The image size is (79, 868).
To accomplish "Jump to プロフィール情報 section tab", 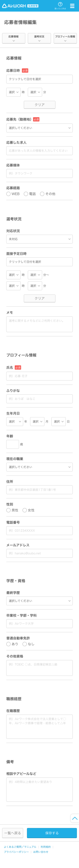I will click(x=65, y=38).
